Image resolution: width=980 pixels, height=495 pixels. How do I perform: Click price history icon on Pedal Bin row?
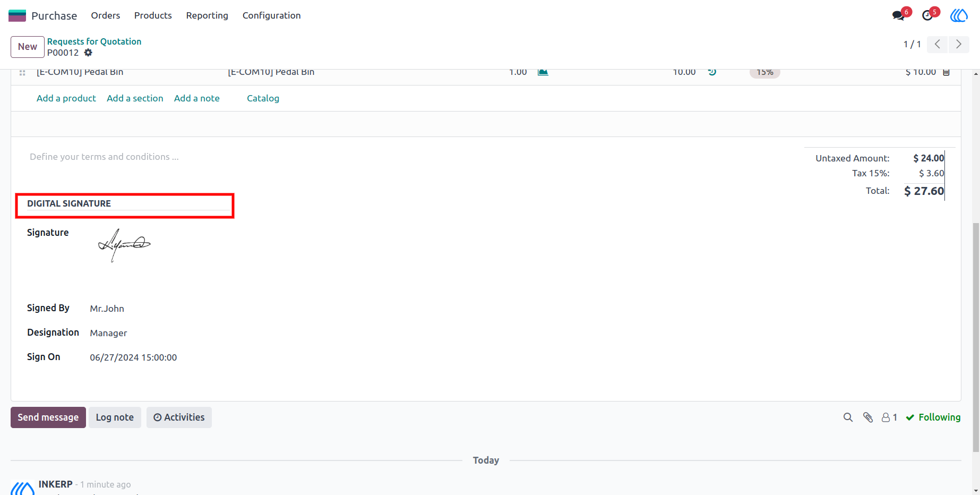712,72
